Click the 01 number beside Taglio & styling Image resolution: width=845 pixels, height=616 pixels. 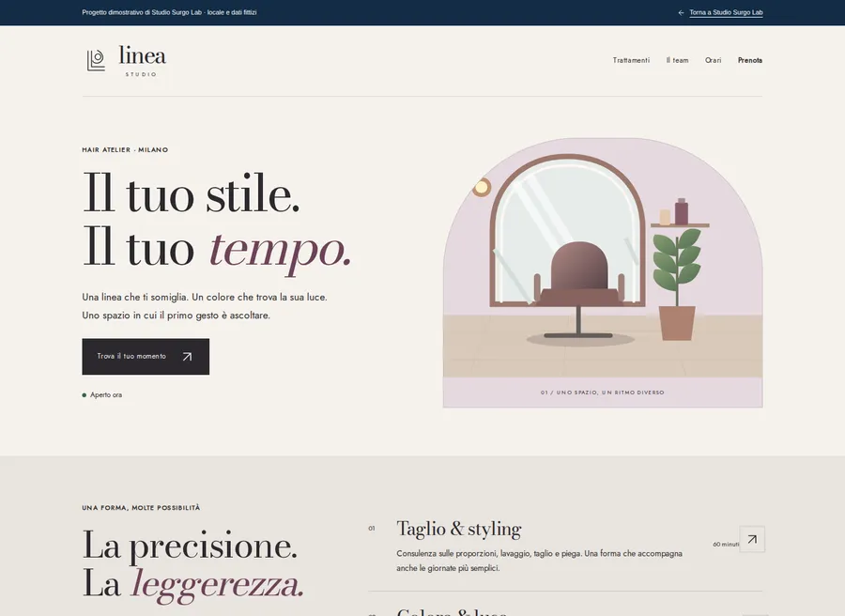tap(371, 529)
